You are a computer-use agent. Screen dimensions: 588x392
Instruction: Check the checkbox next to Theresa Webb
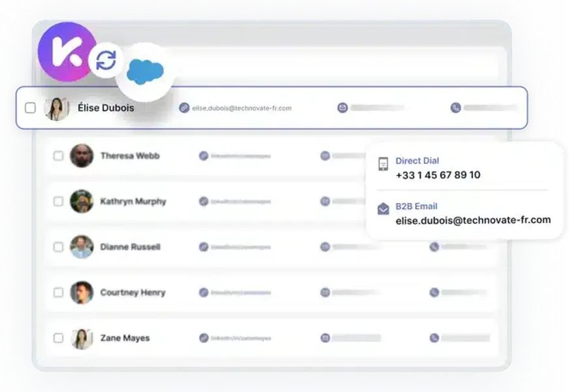58,155
